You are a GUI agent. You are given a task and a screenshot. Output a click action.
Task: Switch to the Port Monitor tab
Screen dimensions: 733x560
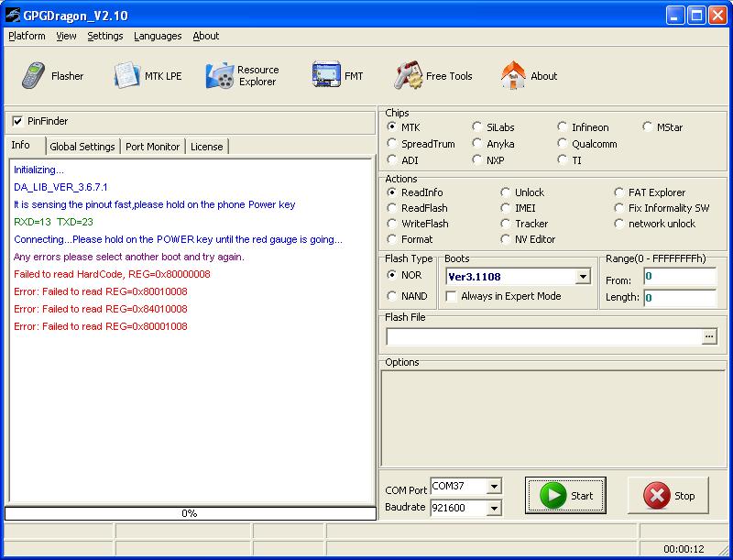152,147
